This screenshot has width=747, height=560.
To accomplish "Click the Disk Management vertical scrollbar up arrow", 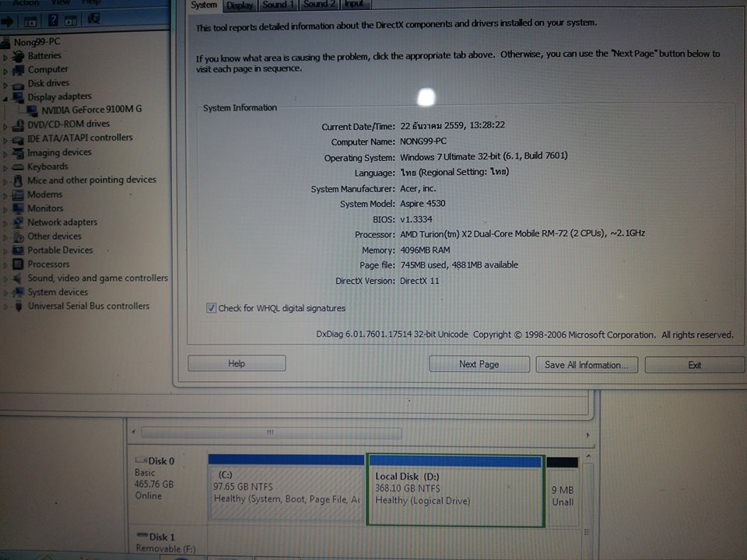I will tap(588, 457).
